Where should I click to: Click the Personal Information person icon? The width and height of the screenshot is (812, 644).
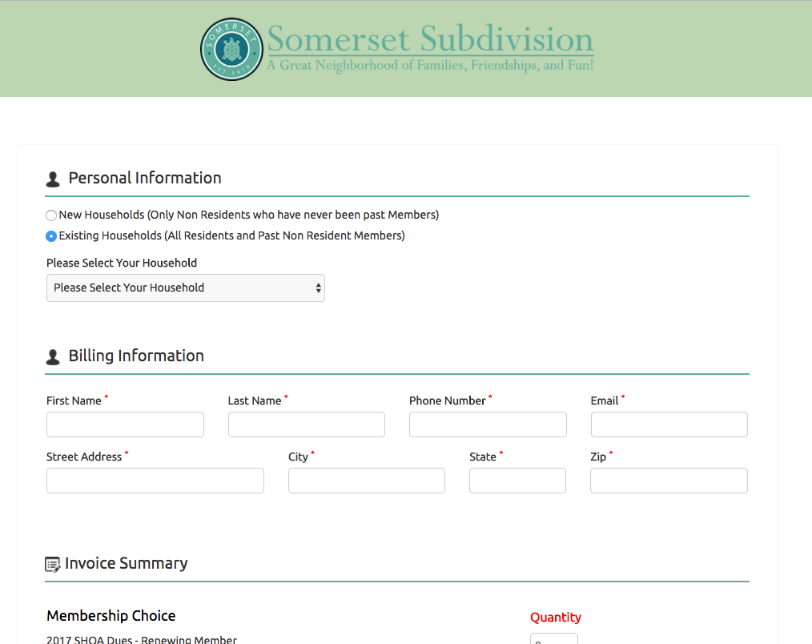[x=53, y=179]
